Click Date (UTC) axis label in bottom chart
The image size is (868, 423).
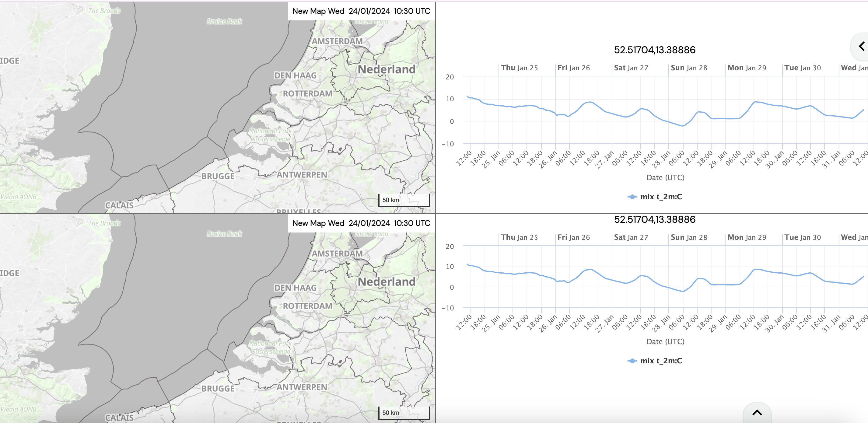pyautogui.click(x=665, y=341)
